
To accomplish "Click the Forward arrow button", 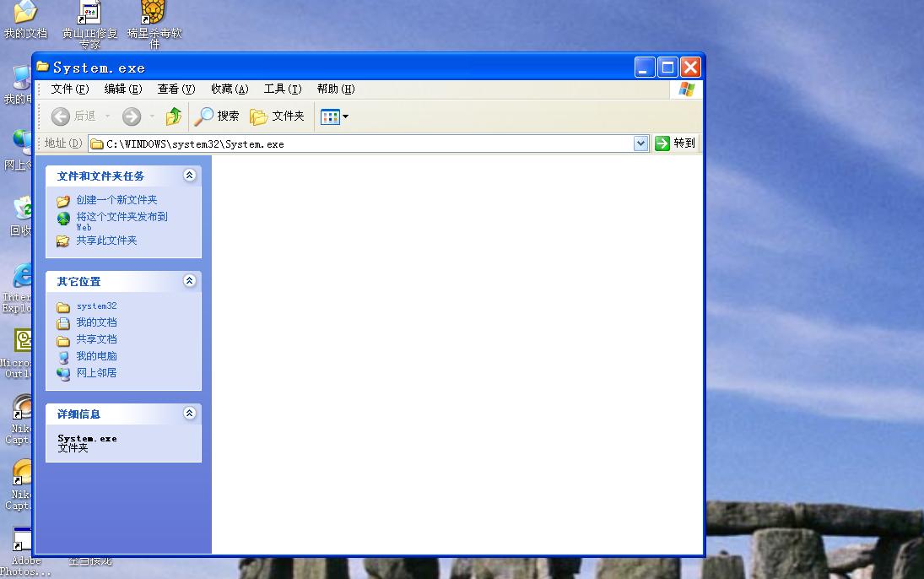I will [132, 116].
